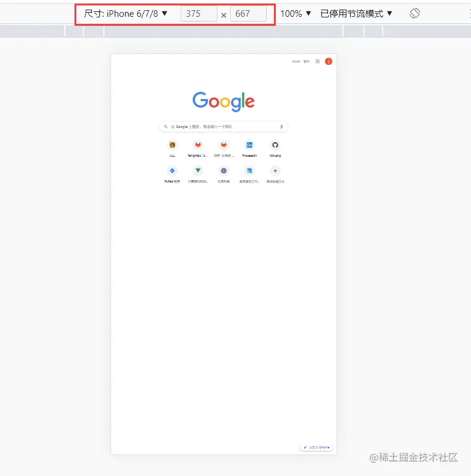Open the Google apps grid icon

(318, 61)
